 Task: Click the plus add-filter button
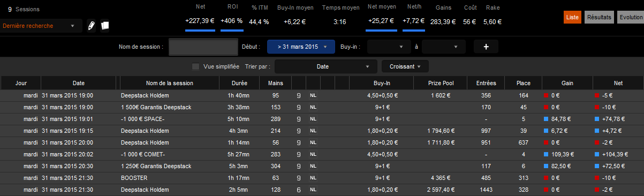pos(486,47)
